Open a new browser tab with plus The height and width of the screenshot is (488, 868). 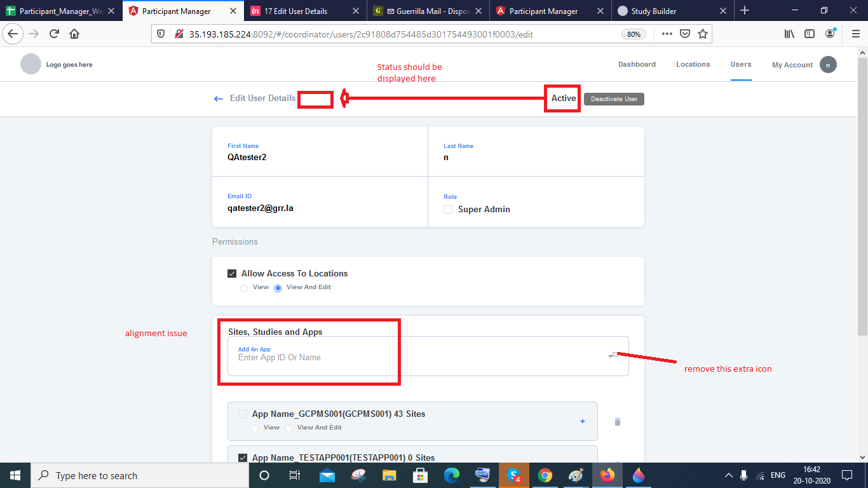745,10
